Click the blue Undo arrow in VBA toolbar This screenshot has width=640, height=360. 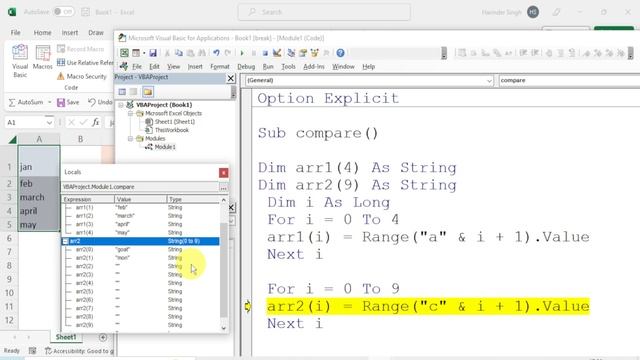tap(216, 53)
